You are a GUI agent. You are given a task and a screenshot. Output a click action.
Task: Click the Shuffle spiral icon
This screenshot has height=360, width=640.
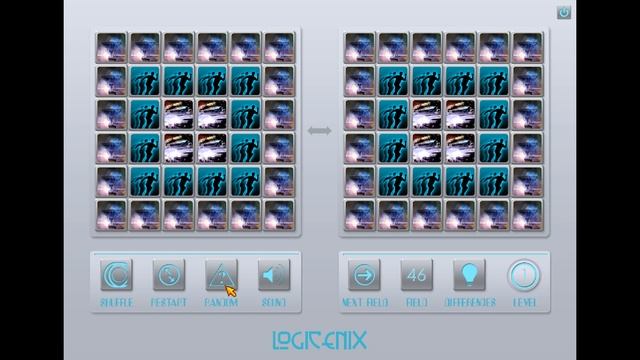(x=116, y=275)
